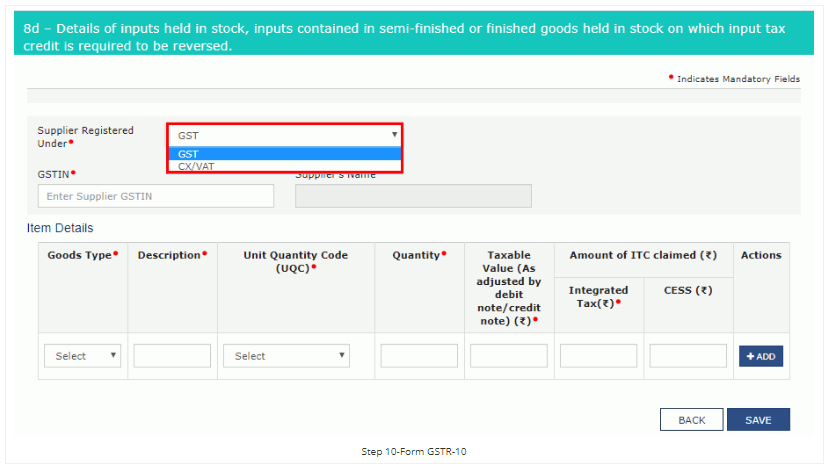Image resolution: width=829 pixels, height=468 pixels.
Task: Click the Indicates Mandatory Fields note
Action: [737, 79]
